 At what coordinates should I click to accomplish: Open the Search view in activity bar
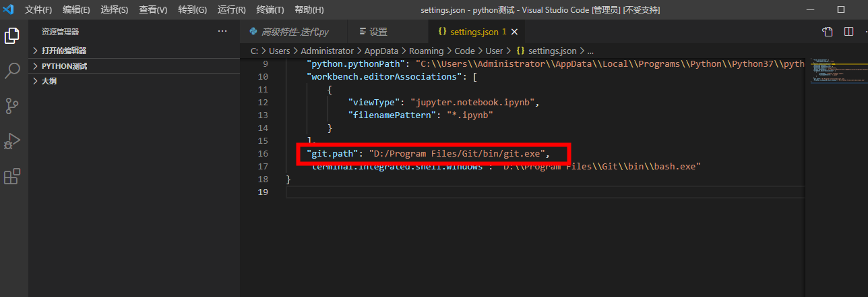12,71
